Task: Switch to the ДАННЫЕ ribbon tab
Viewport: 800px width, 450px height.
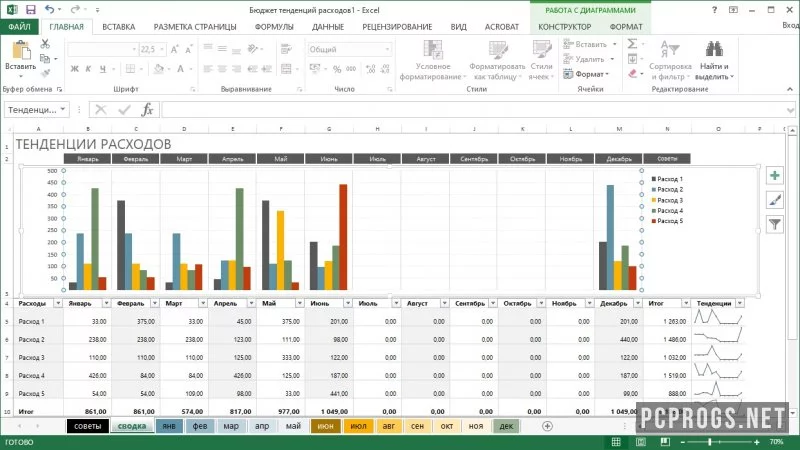Action: 328,27
